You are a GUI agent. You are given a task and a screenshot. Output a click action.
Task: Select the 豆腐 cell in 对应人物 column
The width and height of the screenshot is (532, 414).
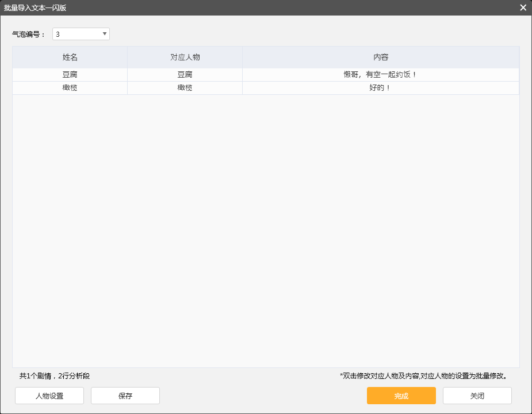tap(185, 75)
